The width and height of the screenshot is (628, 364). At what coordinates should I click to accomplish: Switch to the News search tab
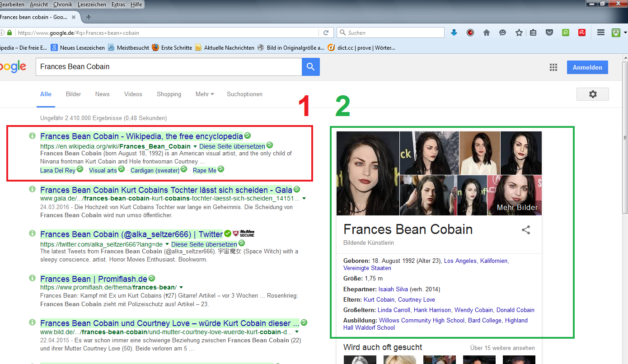click(103, 94)
